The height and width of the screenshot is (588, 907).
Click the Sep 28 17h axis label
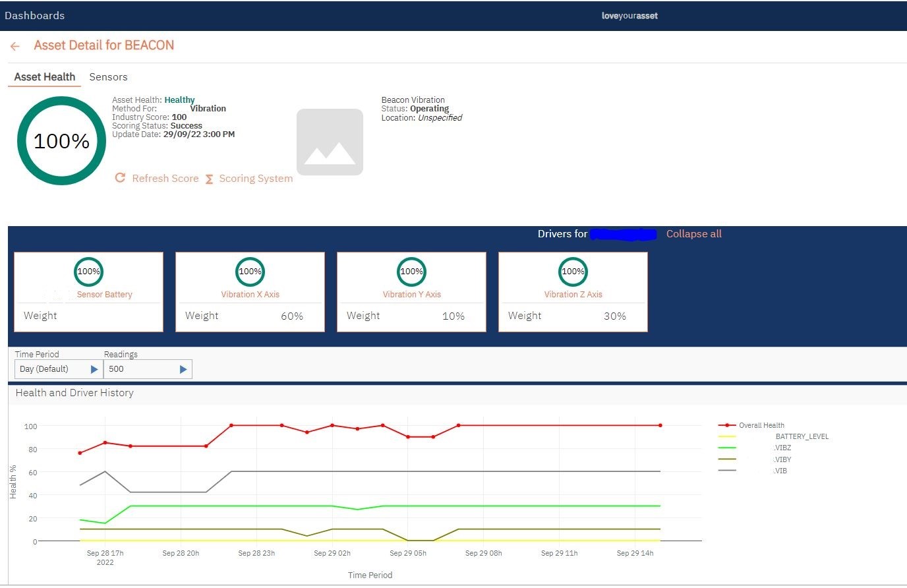105,553
